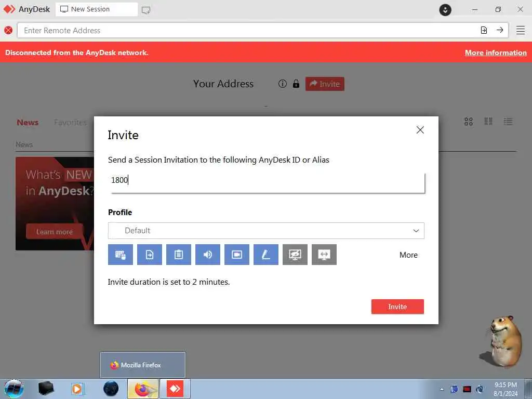Click the chevron arrow of the Profile combo box
This screenshot has height=399, width=532.
click(x=416, y=231)
